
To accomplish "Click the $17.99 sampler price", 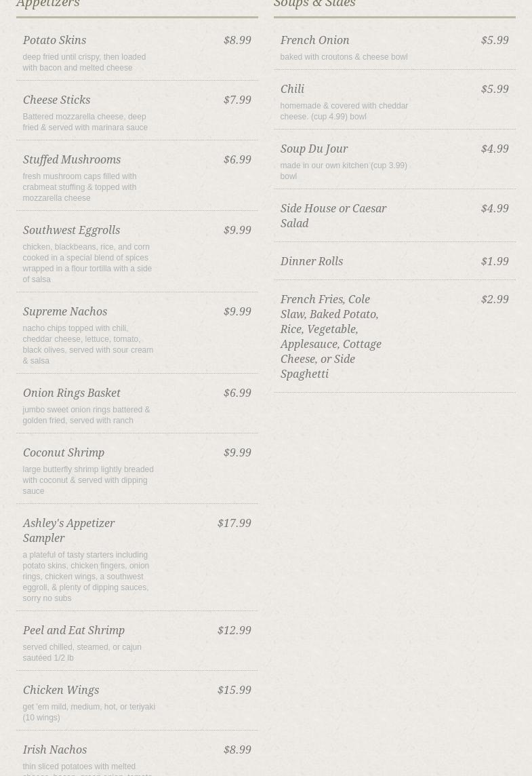I will point(234,524).
